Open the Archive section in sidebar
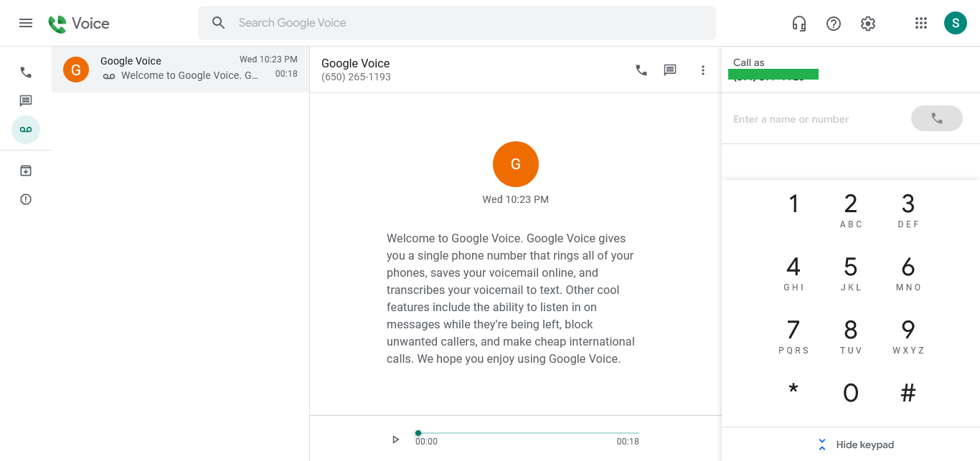The height and width of the screenshot is (461, 980). click(x=26, y=171)
